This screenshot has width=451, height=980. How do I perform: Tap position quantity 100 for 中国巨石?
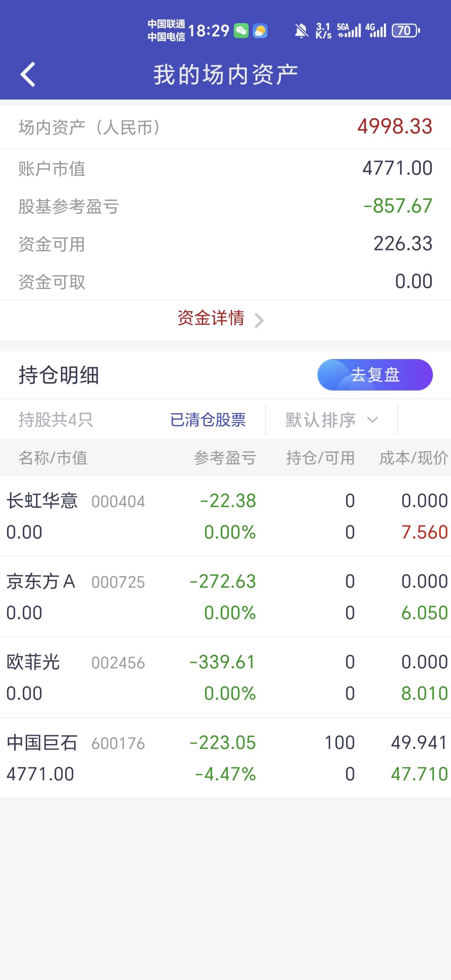pos(340,742)
